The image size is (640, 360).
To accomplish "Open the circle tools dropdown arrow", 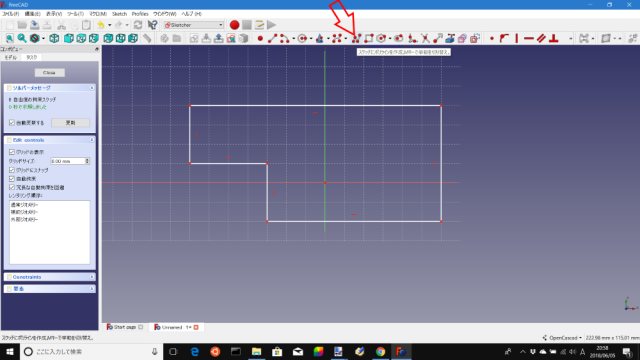I will tap(311, 38).
